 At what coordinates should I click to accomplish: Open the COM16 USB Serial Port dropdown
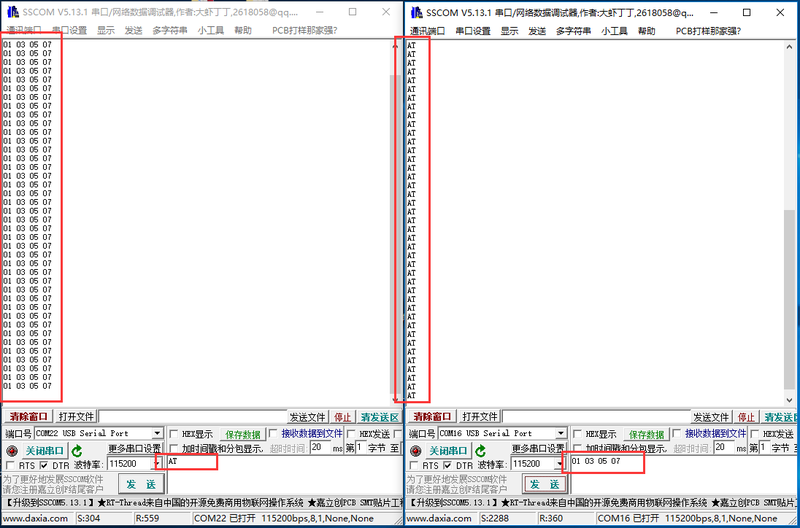click(561, 434)
